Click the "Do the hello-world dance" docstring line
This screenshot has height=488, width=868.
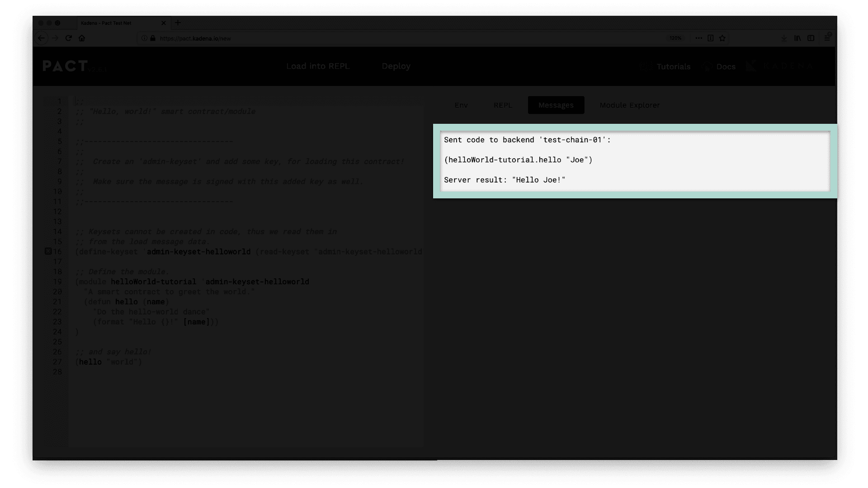coord(151,312)
